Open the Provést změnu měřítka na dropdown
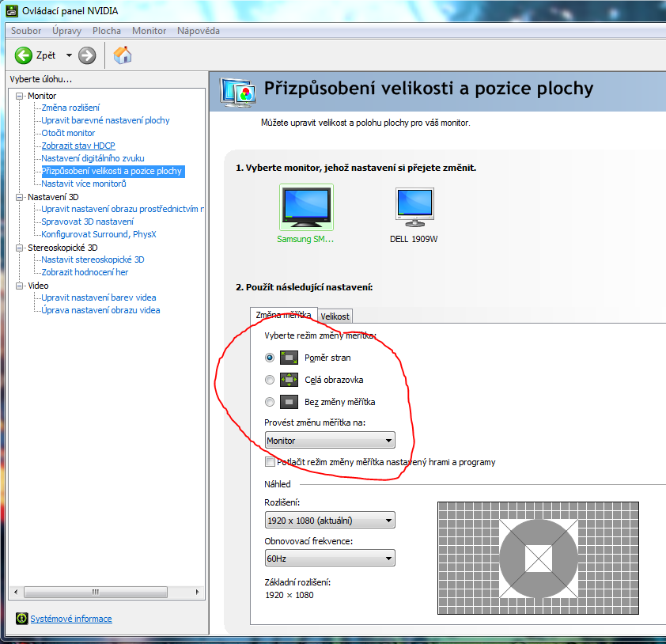This screenshot has width=666, height=644. [x=330, y=441]
